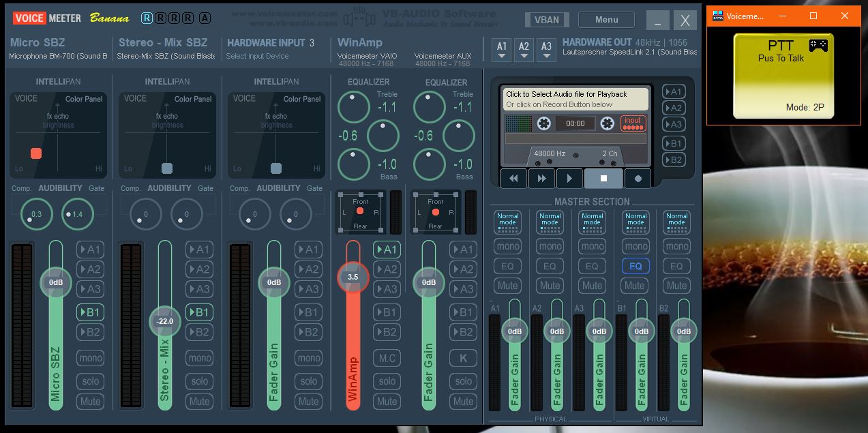Toggle A1 routing on WinAmp strip
Viewport: 868px width, 433px height.
(x=387, y=250)
